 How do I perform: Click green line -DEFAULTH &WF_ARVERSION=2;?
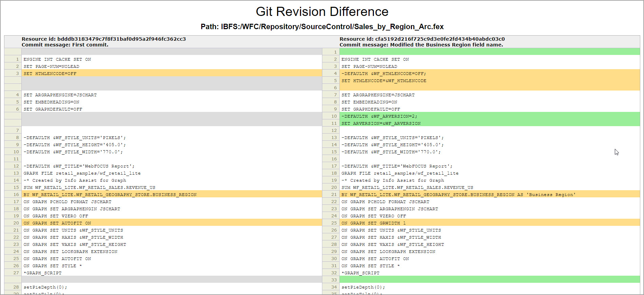coord(379,116)
